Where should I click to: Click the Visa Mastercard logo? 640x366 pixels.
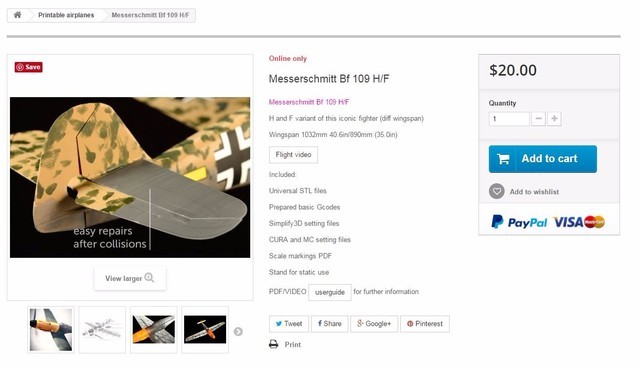(x=579, y=222)
